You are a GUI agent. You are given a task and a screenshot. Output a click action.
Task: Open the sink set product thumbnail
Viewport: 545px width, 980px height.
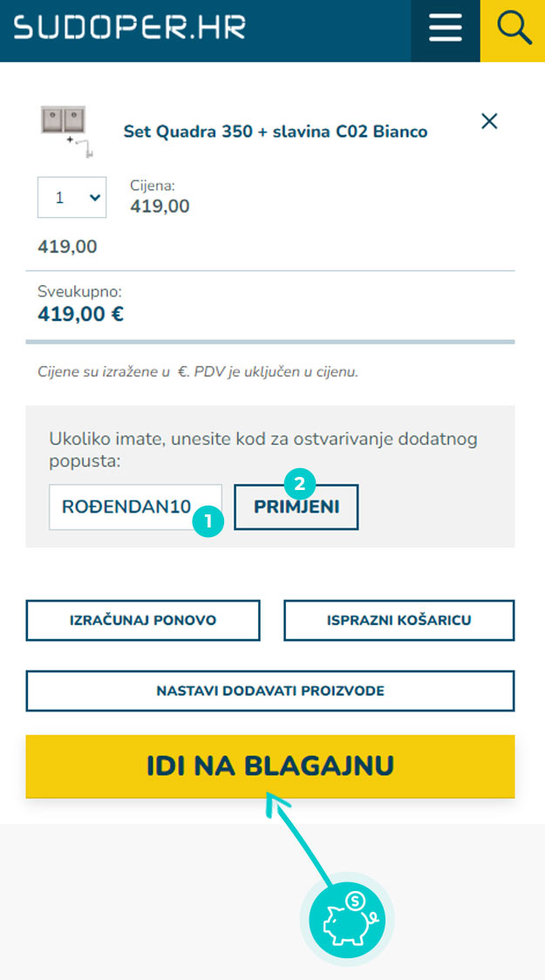click(x=66, y=130)
